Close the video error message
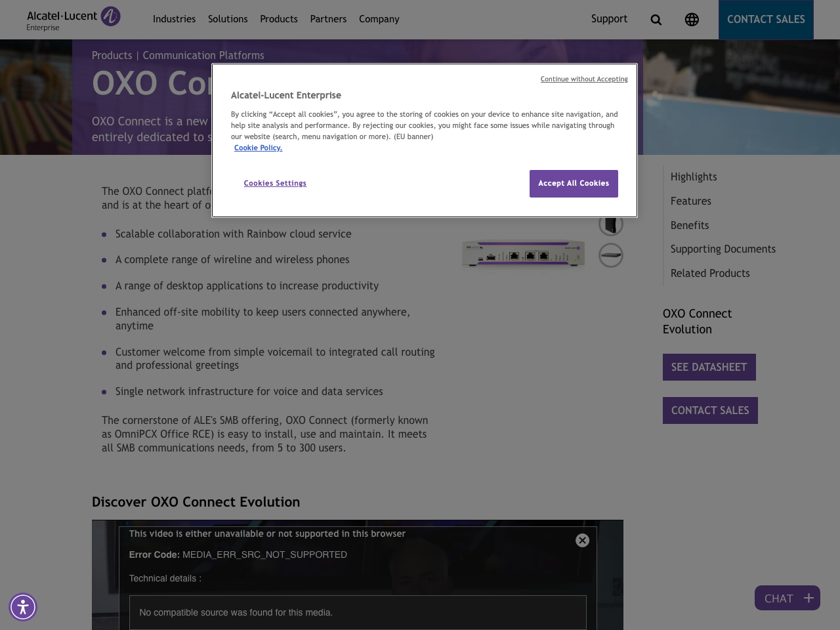This screenshot has height=630, width=840. click(581, 540)
